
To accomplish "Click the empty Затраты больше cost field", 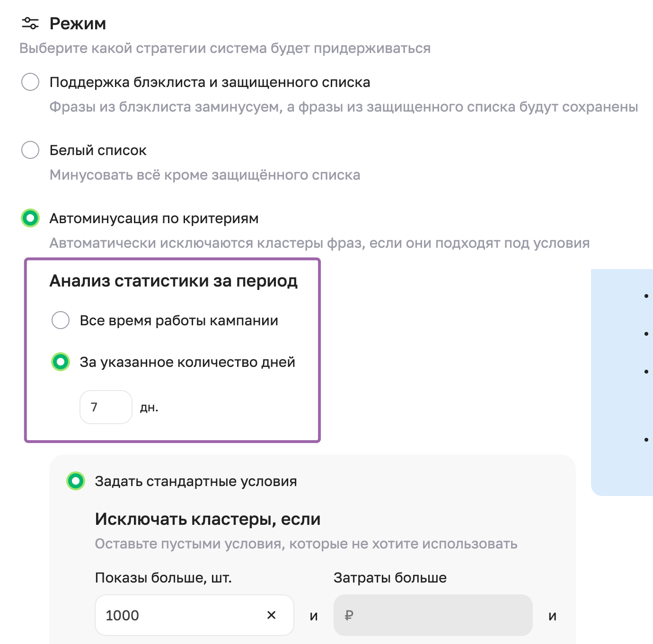I will (x=433, y=615).
